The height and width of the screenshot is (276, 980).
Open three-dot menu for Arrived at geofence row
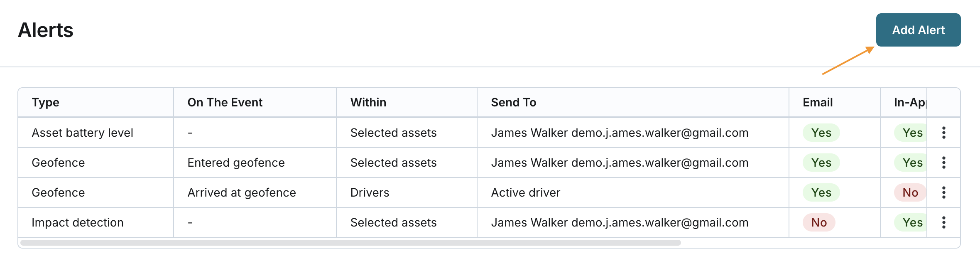tap(943, 192)
